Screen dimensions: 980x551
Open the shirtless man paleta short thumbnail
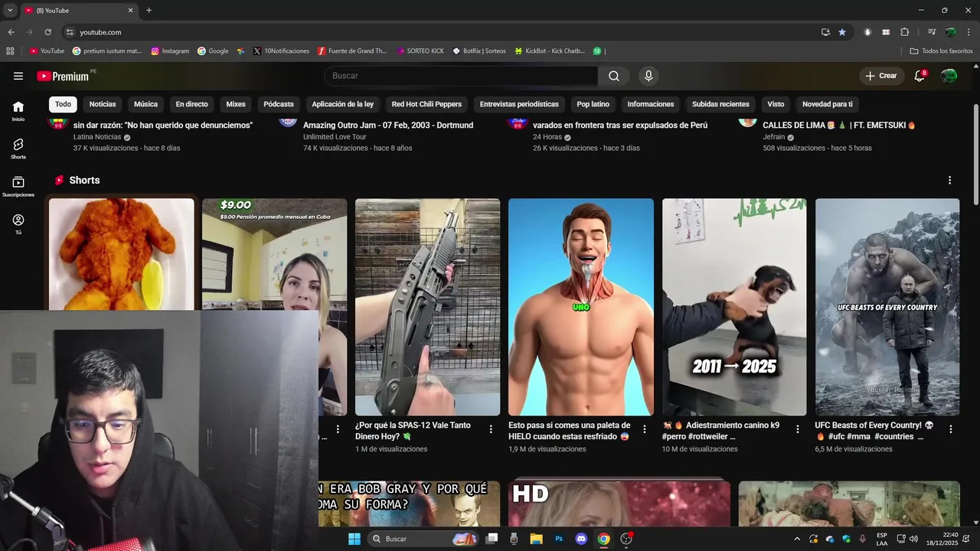(580, 307)
